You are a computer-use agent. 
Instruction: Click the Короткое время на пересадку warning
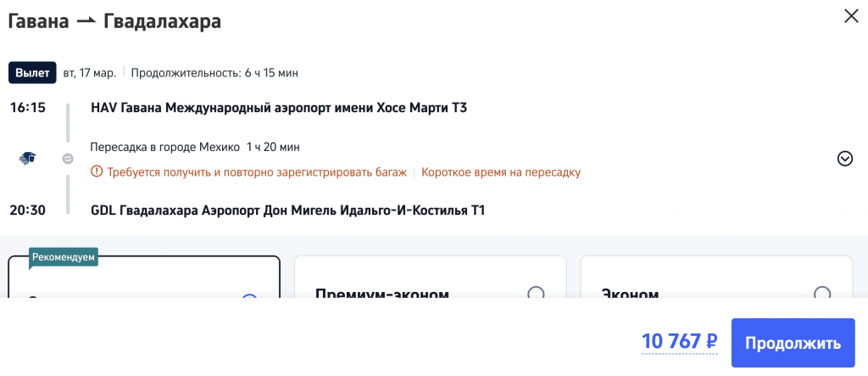click(x=501, y=171)
